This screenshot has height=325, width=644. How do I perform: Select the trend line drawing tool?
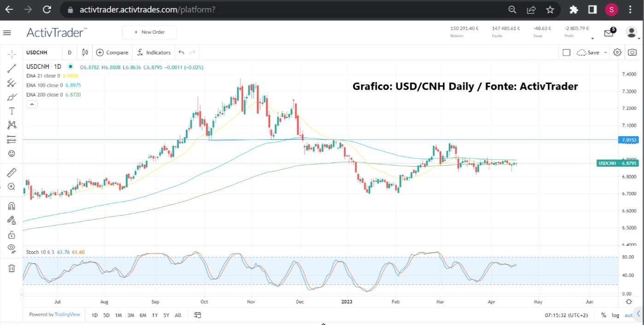(12, 68)
